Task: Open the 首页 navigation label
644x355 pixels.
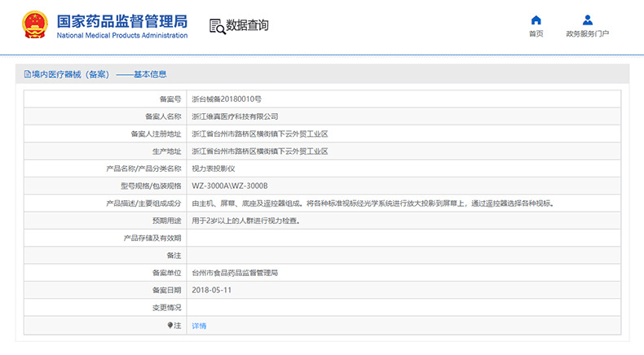Action: coord(536,34)
